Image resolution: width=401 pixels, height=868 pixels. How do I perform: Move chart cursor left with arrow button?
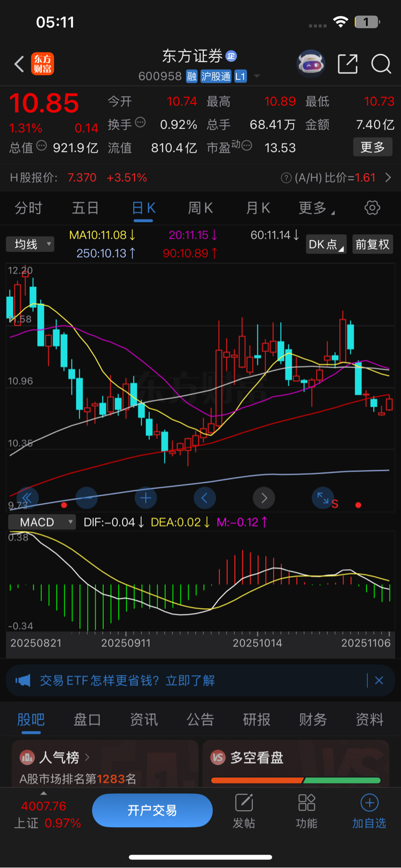(x=205, y=498)
